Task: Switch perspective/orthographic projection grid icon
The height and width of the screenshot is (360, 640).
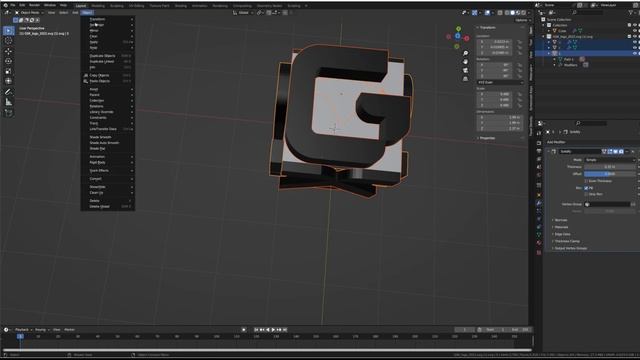Action: click(x=465, y=79)
